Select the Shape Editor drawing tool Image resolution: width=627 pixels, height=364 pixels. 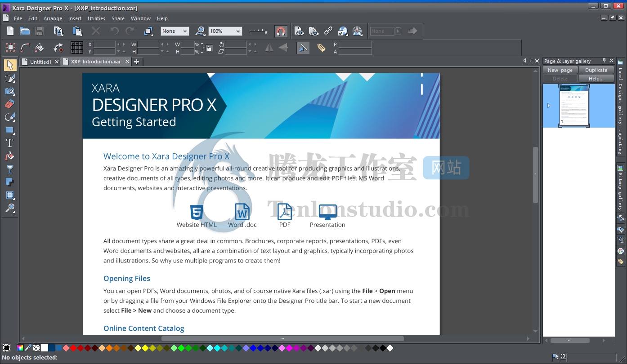click(x=10, y=117)
